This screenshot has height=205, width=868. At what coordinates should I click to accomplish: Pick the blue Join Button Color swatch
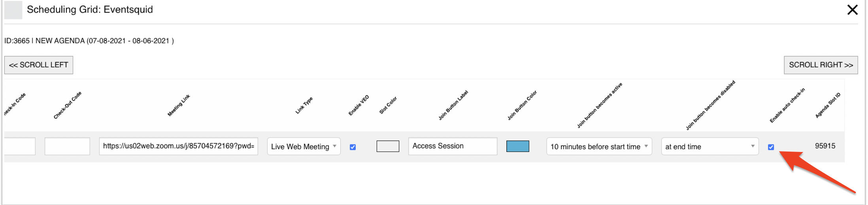[517, 146]
